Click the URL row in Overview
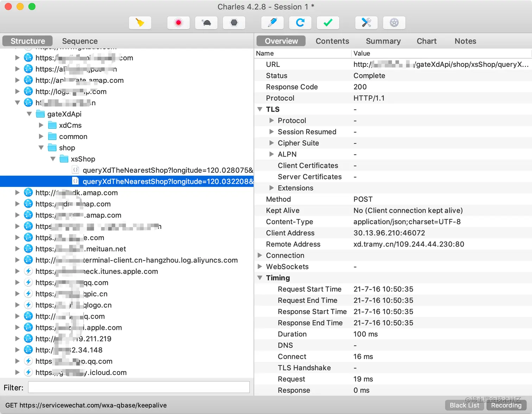532x414 pixels. tap(393, 64)
